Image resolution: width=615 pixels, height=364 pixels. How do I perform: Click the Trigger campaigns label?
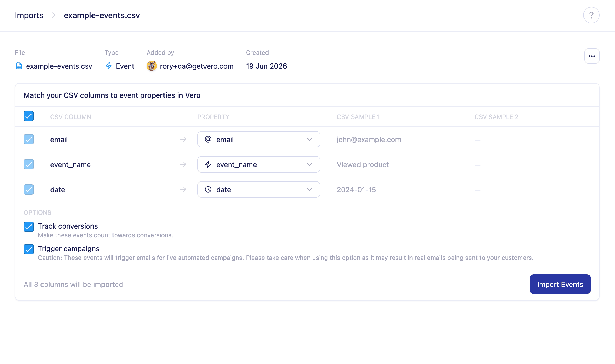tap(69, 249)
